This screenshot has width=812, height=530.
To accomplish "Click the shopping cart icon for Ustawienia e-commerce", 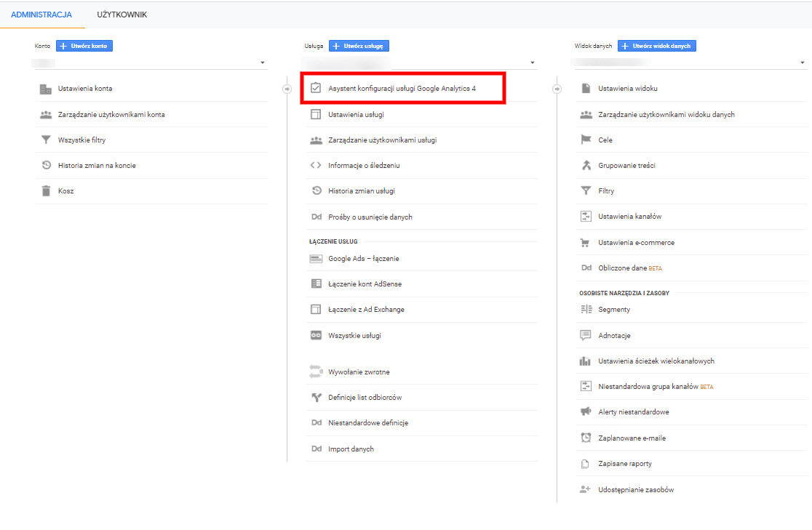I will (585, 242).
